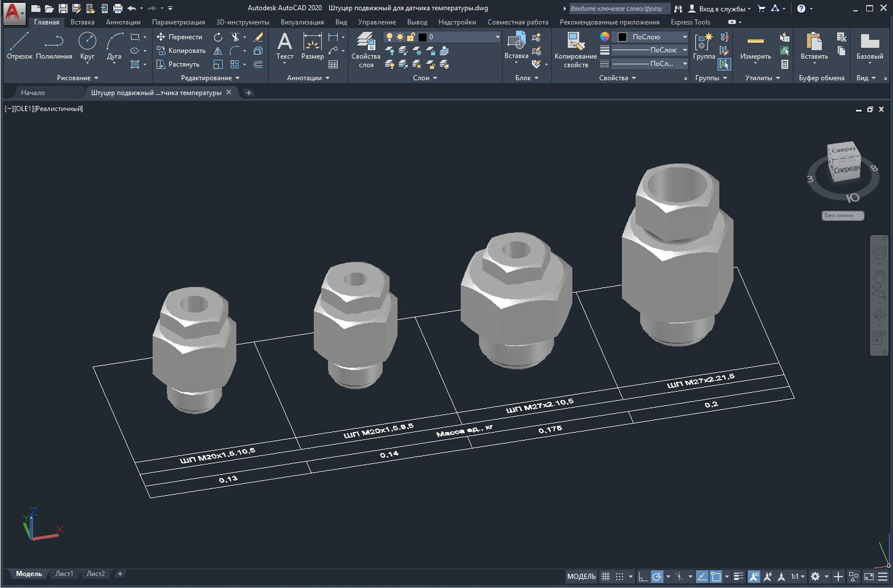Open the Свойства слоя layer properties

[366, 50]
